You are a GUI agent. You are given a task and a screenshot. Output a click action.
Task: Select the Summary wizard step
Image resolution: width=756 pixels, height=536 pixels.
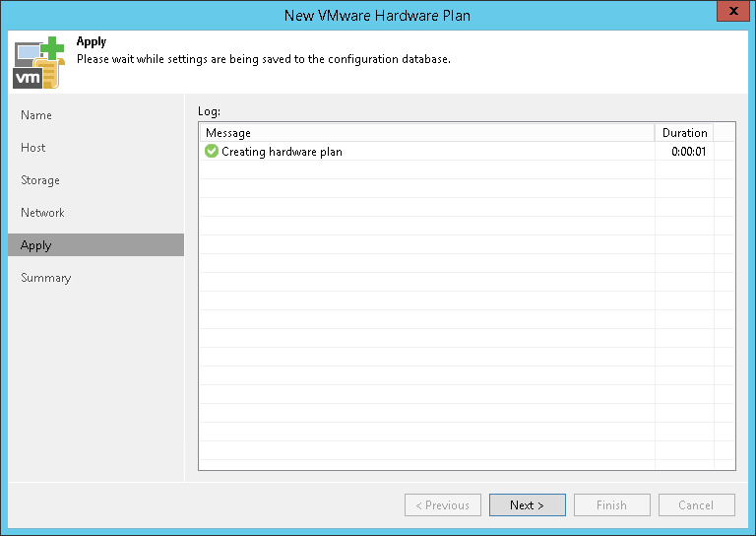pyautogui.click(x=46, y=278)
